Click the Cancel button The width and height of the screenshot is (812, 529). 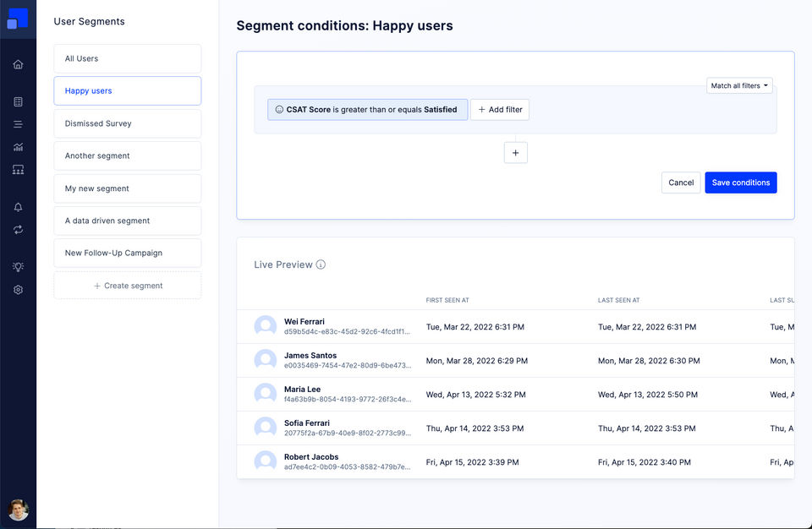681,183
